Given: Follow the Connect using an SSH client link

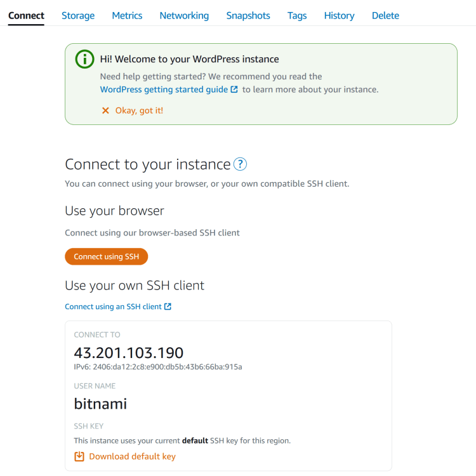Looking at the screenshot, I should click(x=113, y=307).
